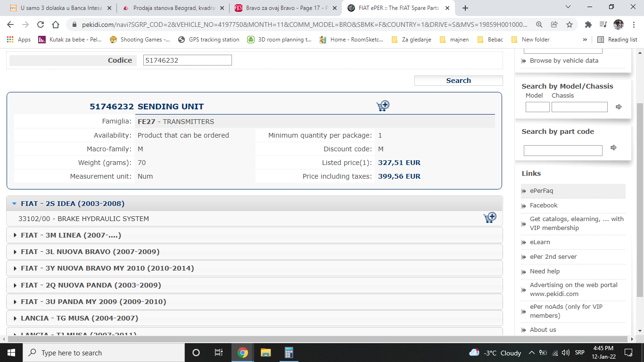This screenshot has height=362, width=644.
Task: Focus the Chassis input field
Action: tap(579, 107)
